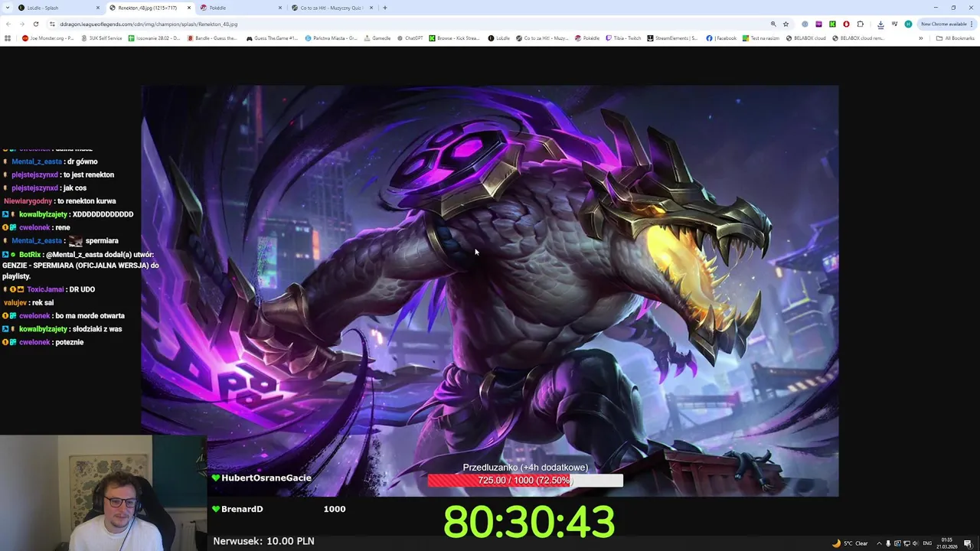Open the browser Downloads icon
980x551 pixels.
pos(880,24)
